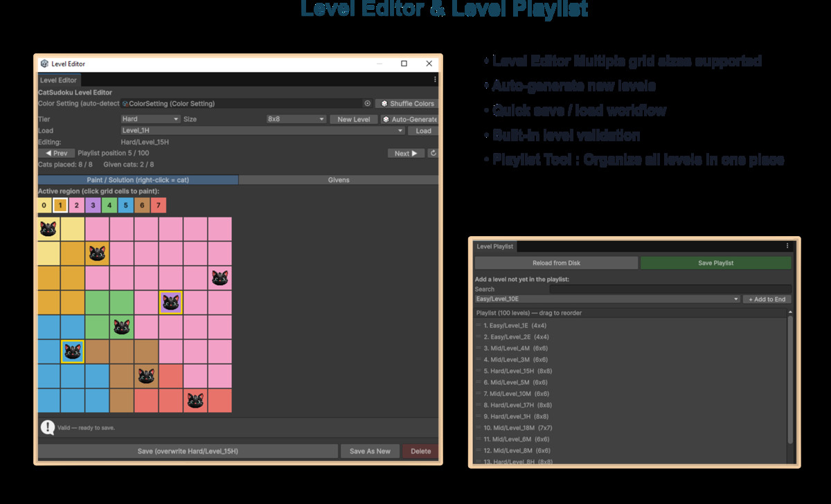Select playlist row 12. Mid/Level_8M
The image size is (831, 504).
pos(631,451)
